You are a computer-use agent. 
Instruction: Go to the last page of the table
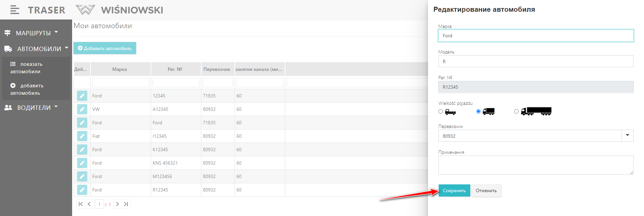coord(126,204)
